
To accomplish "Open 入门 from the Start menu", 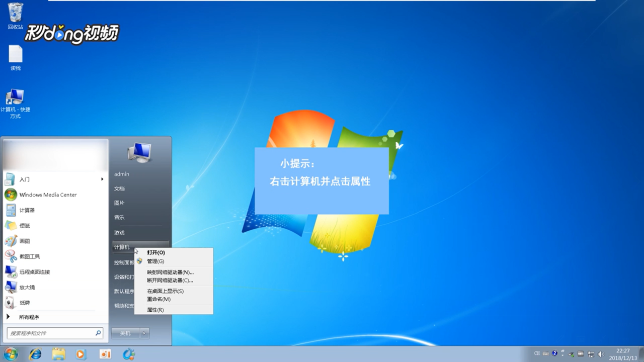I will (x=54, y=179).
